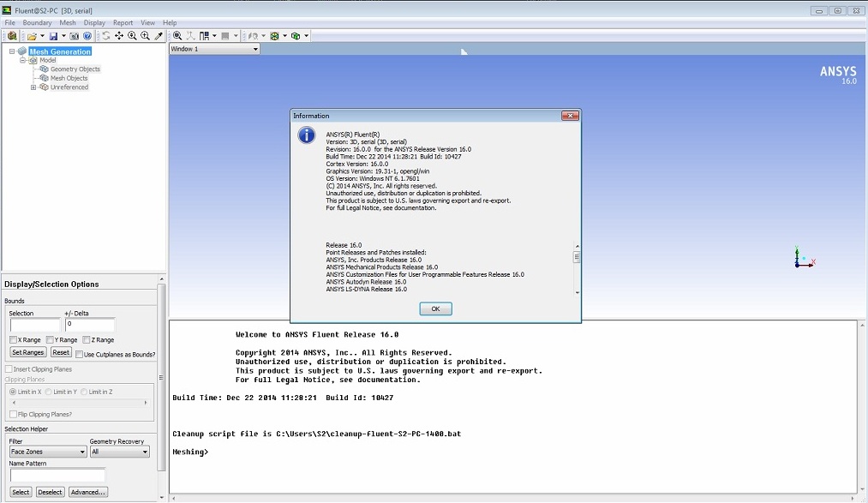The width and height of the screenshot is (868, 503).
Task: Click the Set Ranges button
Action: pos(27,352)
